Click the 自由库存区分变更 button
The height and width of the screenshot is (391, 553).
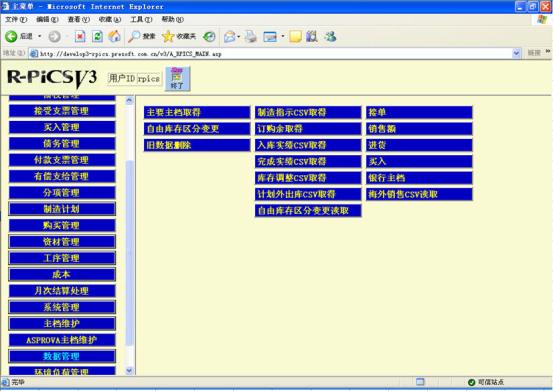[x=197, y=129]
